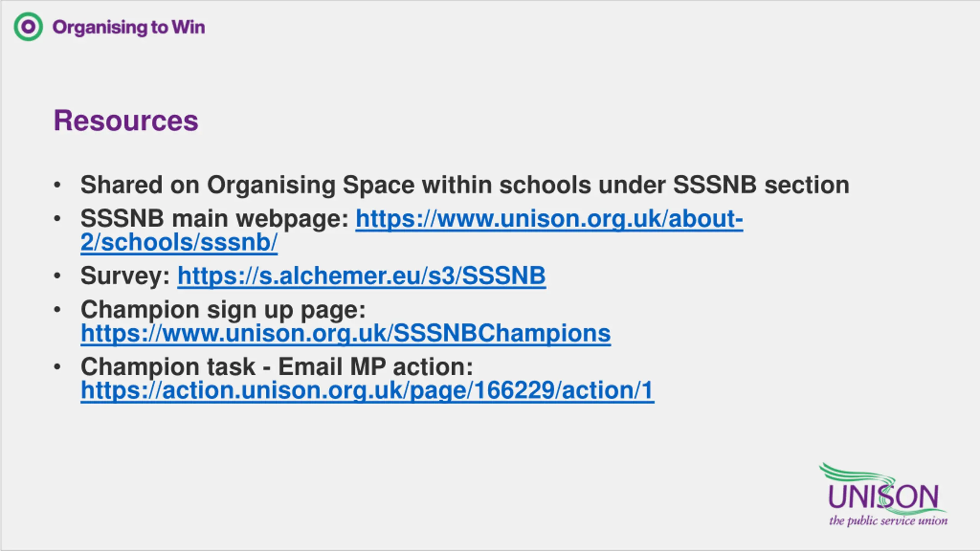The height and width of the screenshot is (551, 980).
Task: Click the 'SSSNB main webpage:' label
Action: click(x=214, y=219)
